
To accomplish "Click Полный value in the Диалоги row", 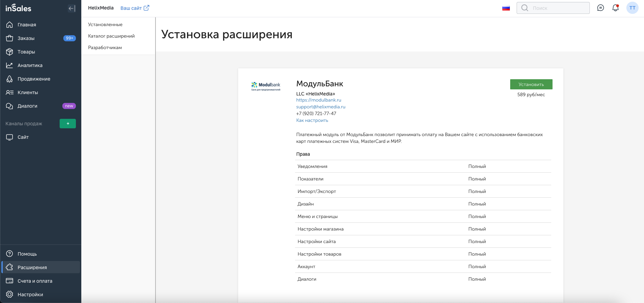I will (x=477, y=279).
